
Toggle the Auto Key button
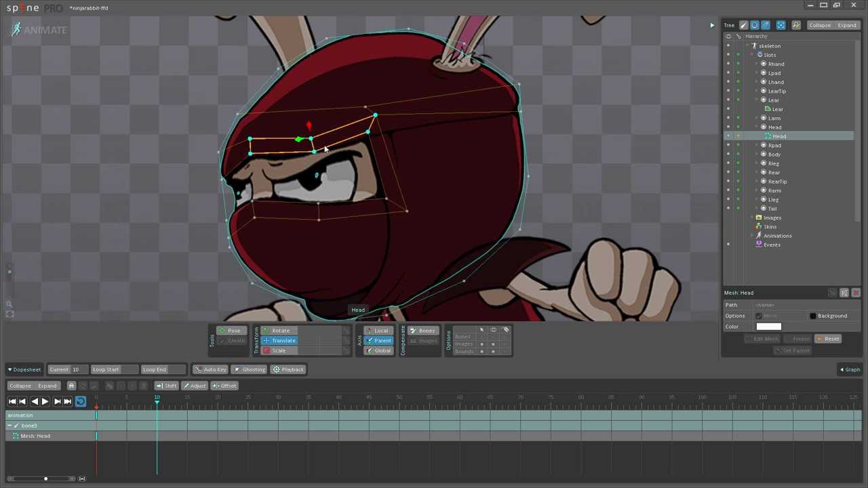coord(210,369)
